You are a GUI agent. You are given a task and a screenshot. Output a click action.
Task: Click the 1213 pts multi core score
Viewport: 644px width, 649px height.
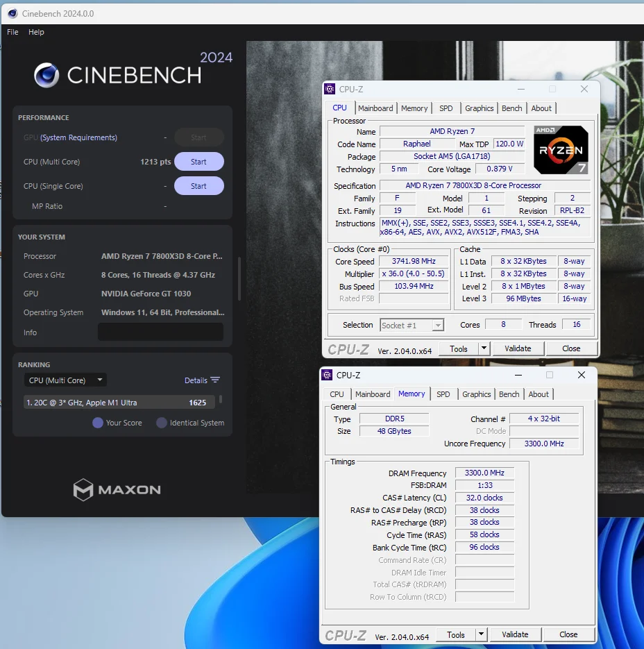pos(155,162)
